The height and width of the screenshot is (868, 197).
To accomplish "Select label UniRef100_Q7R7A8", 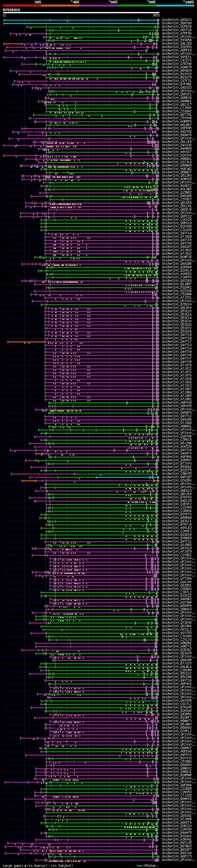I will pyautogui.click(x=177, y=64).
